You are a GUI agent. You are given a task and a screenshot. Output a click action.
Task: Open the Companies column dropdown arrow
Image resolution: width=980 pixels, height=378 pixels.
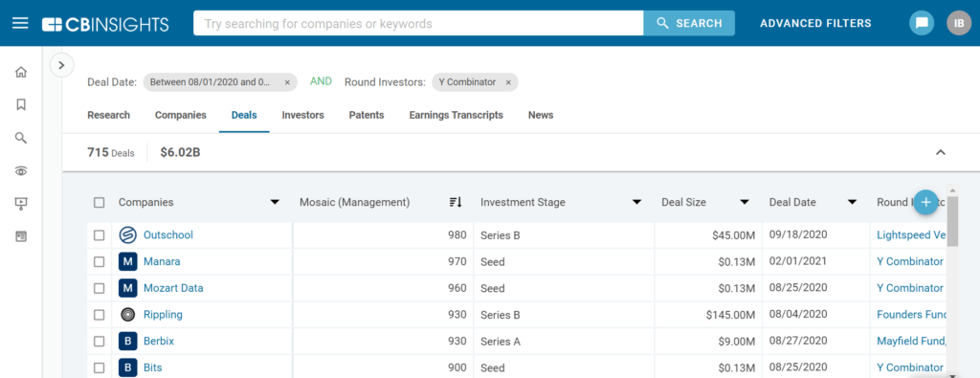(275, 203)
